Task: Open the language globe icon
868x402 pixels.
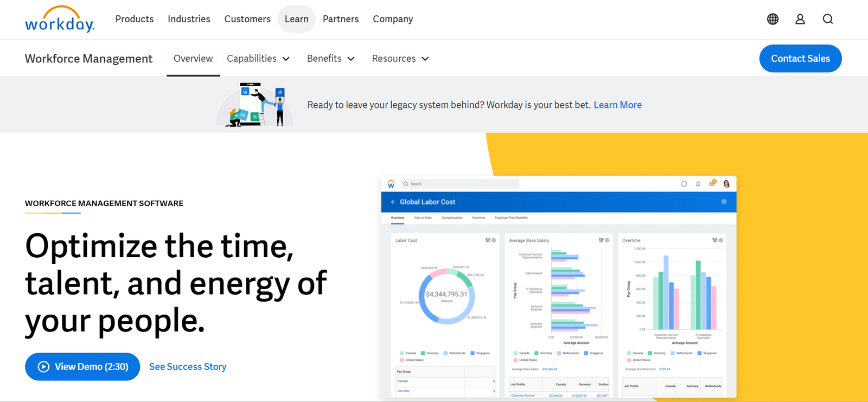Action: [773, 19]
